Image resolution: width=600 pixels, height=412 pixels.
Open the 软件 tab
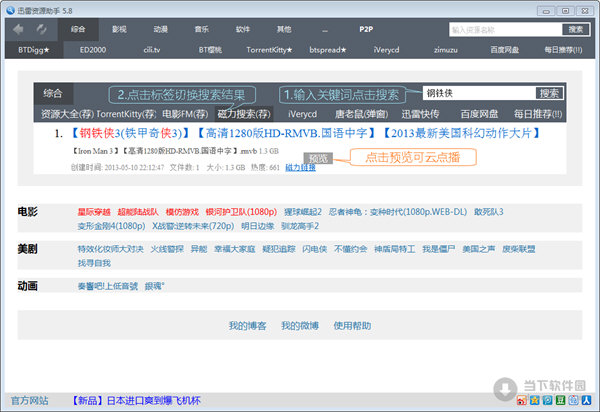(x=243, y=29)
